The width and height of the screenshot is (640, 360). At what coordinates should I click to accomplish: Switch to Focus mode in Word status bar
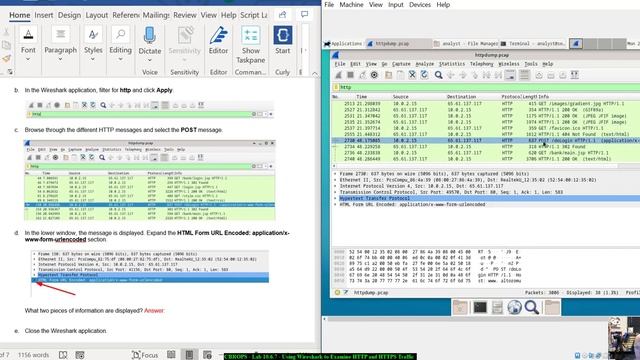pos(145,355)
